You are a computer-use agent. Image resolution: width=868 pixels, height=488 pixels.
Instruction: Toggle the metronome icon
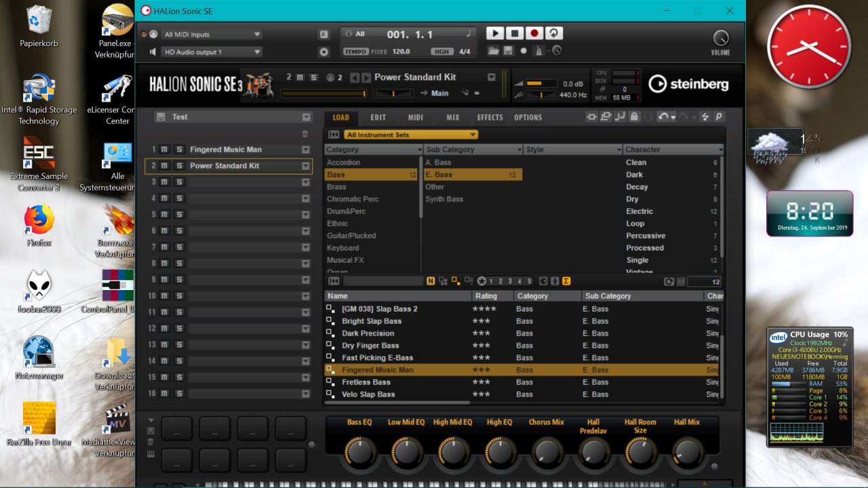pyautogui.click(x=539, y=51)
